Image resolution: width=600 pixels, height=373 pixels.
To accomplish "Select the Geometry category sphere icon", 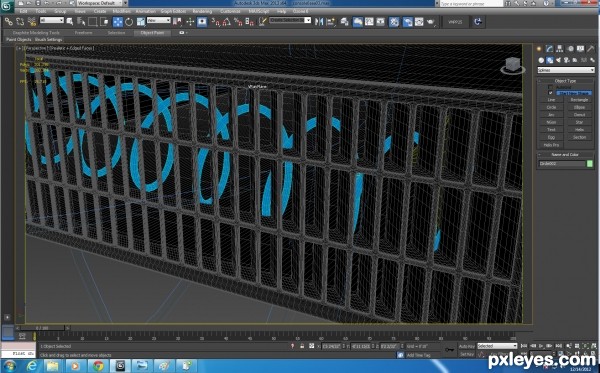I will pos(541,60).
